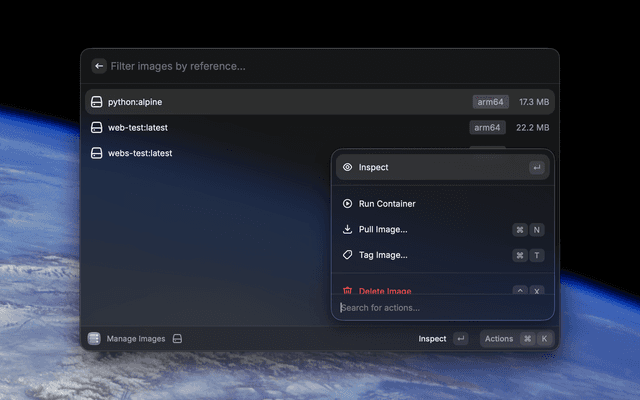Click the Manage Images app icon

pos(94,338)
